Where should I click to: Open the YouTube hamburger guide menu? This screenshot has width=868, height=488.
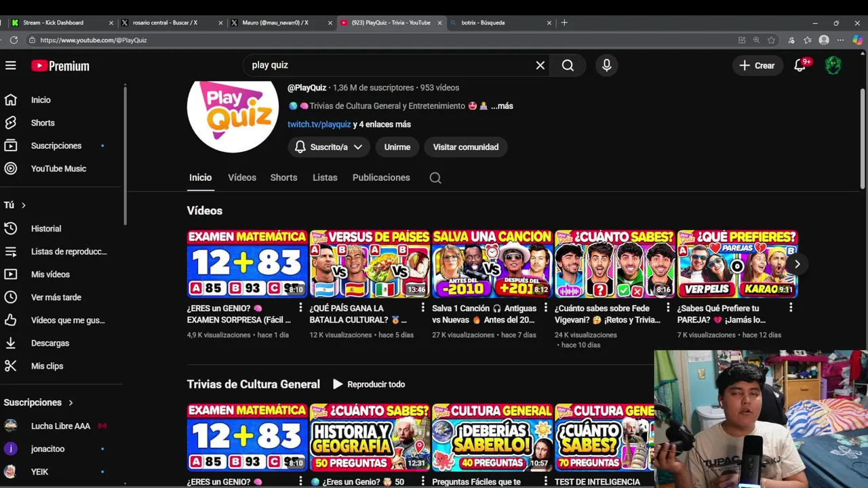point(10,66)
